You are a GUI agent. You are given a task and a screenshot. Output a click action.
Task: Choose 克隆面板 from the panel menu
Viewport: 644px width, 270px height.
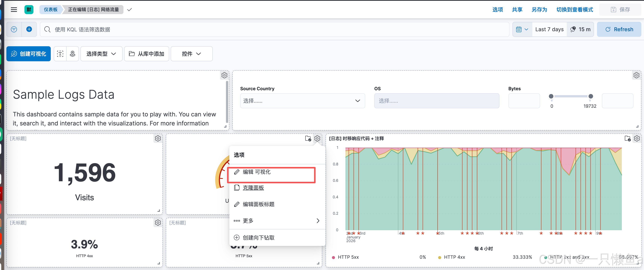point(253,188)
